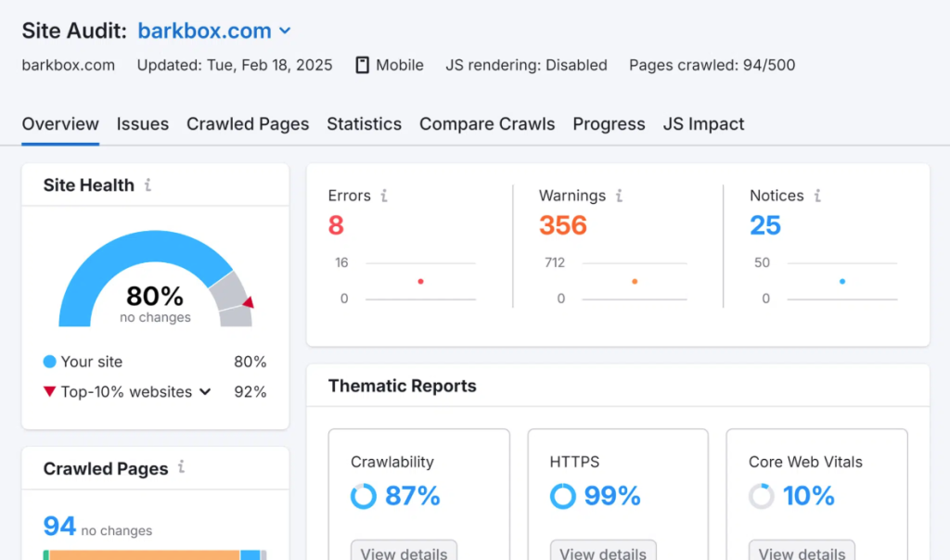This screenshot has width=950, height=560.
Task: Switch to the Issues tab
Action: pos(143,123)
